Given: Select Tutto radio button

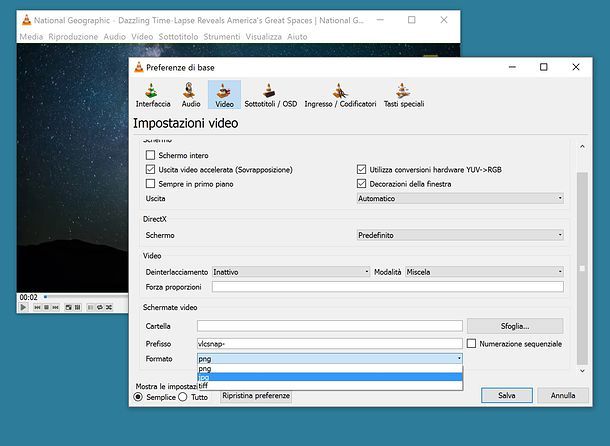Looking at the screenshot, I should 183,397.
